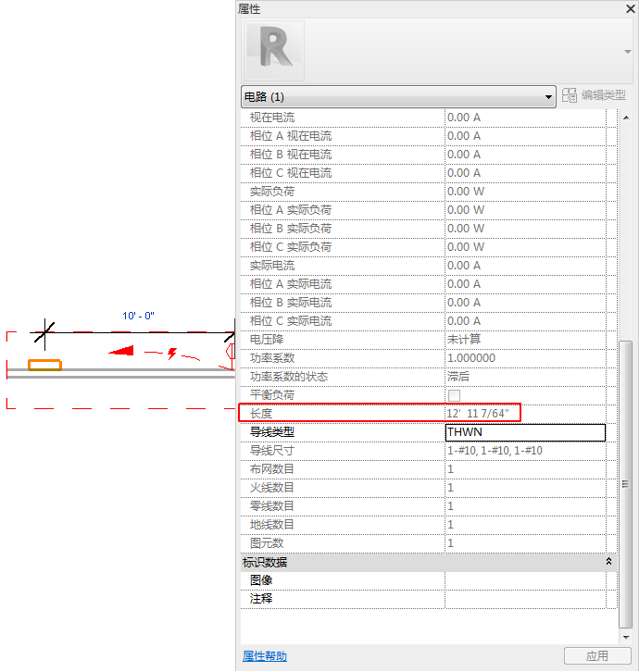Collapse the 标识数据 section
Image resolution: width=639 pixels, height=672 pixels.
click(608, 562)
